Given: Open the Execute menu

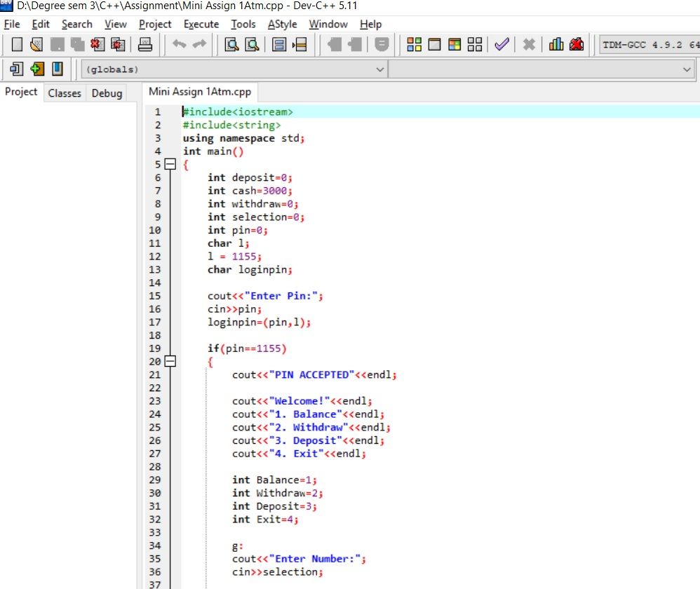Looking at the screenshot, I should (201, 24).
